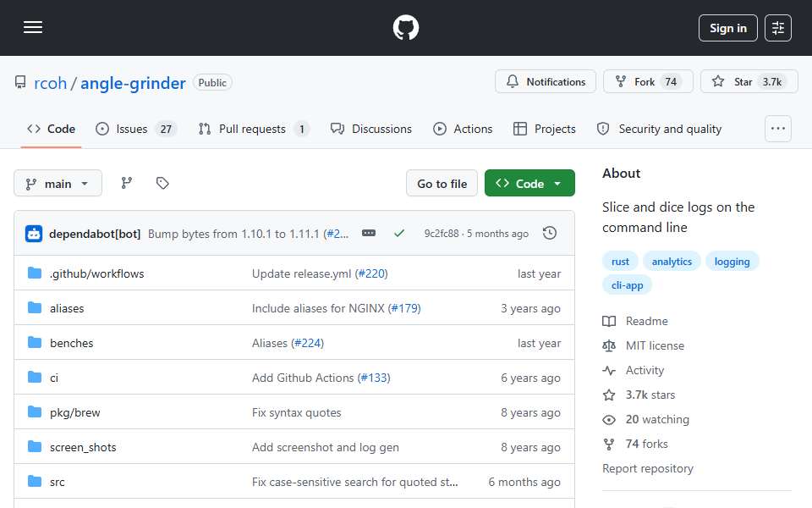The width and height of the screenshot is (812, 508).
Task: Open commit hash 9c2fc88
Action: (x=442, y=234)
